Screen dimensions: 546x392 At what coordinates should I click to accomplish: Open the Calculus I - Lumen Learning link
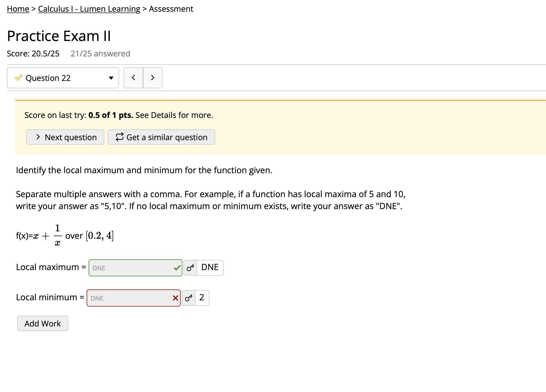pos(89,9)
